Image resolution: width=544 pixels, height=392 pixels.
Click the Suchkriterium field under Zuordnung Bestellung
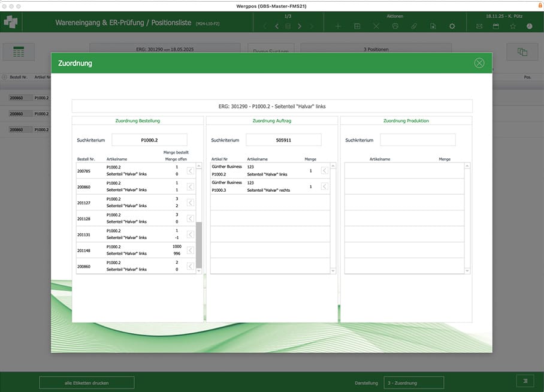coord(149,140)
